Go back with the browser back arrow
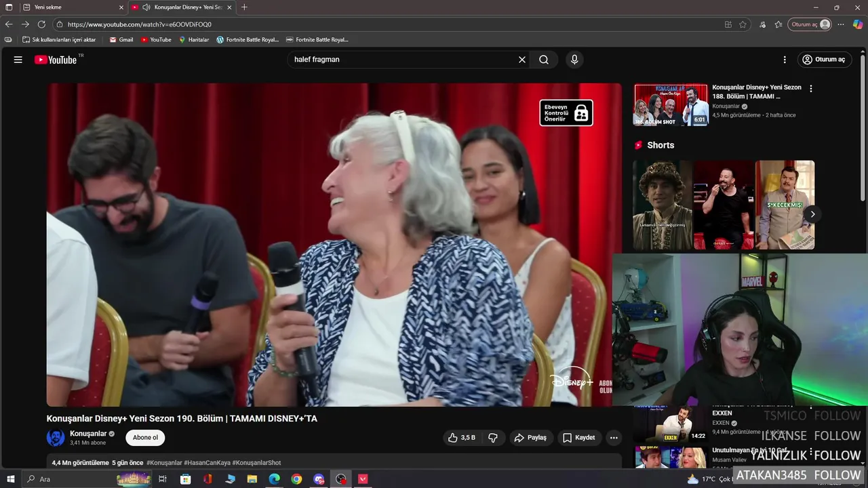 (x=9, y=24)
